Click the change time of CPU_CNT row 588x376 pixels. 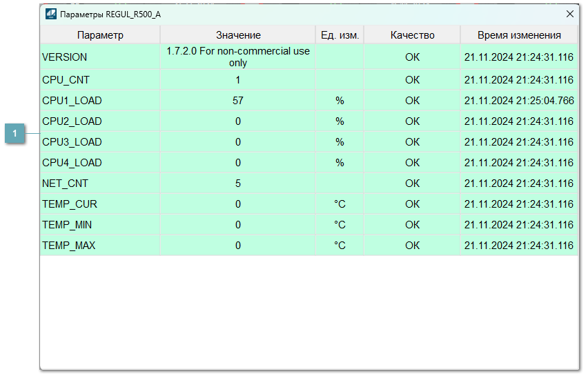click(519, 80)
